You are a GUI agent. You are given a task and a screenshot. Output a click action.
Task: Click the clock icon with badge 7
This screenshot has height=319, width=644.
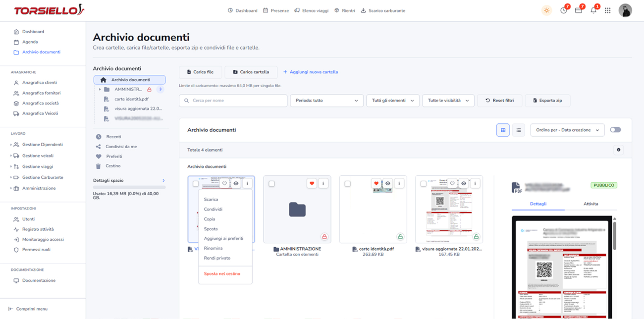click(564, 11)
